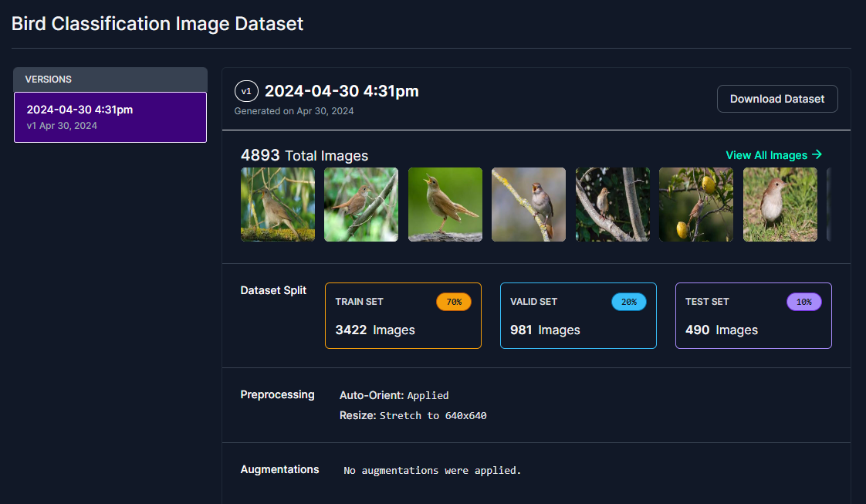
Task: Click the blue 20% valid split badge
Action: 628,302
